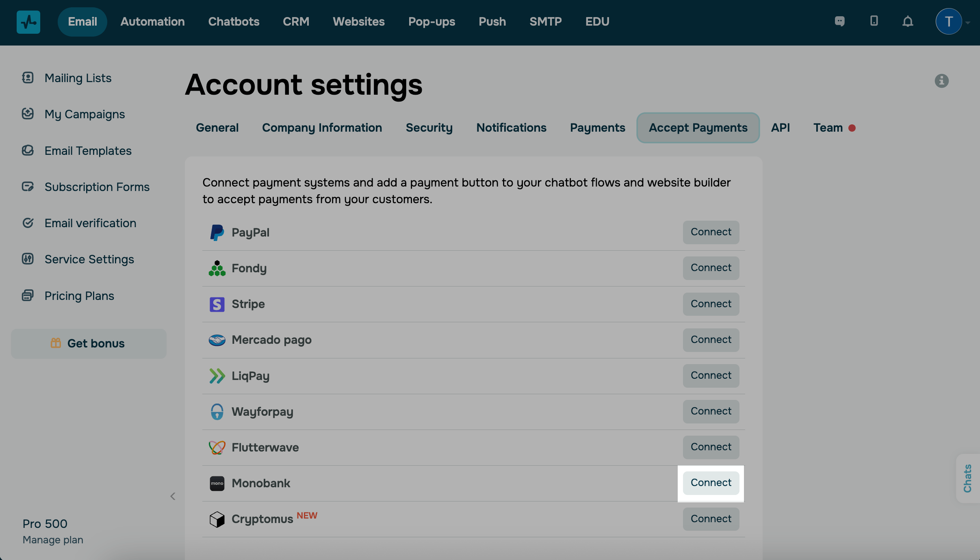This screenshot has height=560, width=980.
Task: Click the SendPulse logo icon
Action: pos(28,22)
